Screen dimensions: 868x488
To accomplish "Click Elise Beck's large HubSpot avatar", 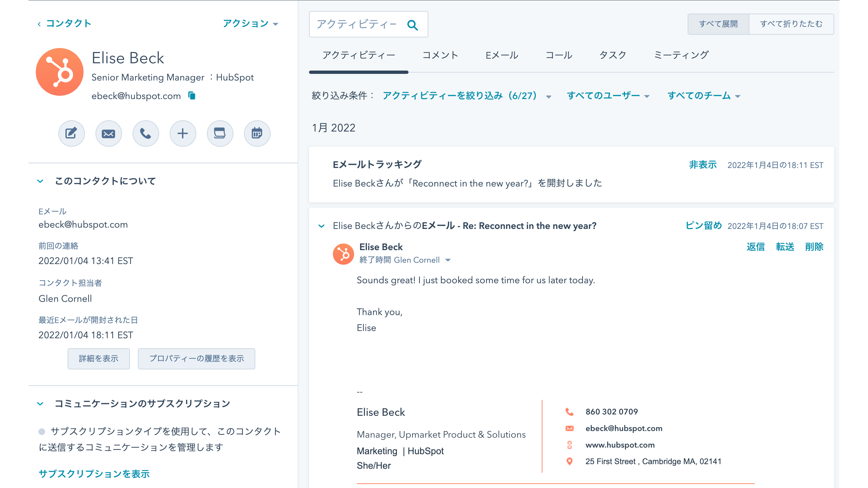I will pyautogui.click(x=60, y=72).
